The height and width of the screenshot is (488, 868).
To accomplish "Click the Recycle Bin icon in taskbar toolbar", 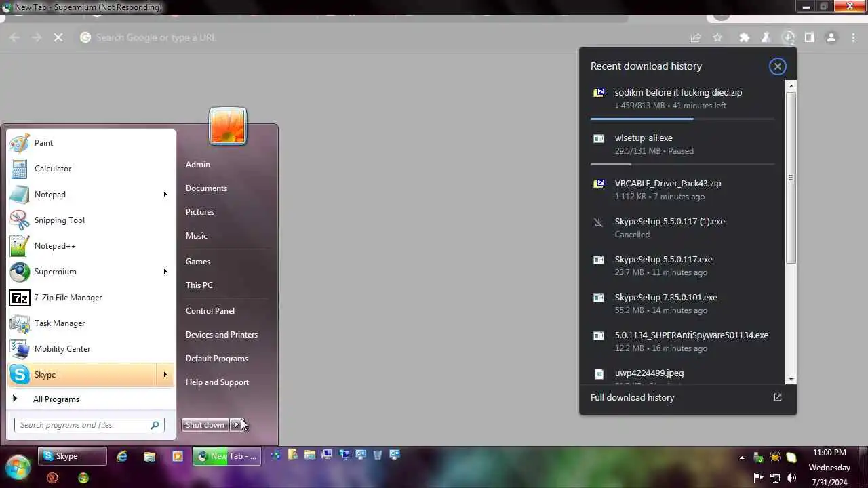I will pos(378,455).
